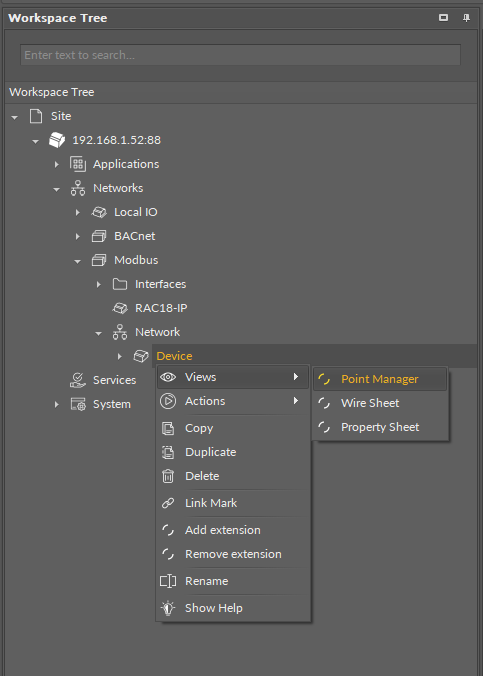483x676 pixels.
Task: Click the Applications grid icon
Action: click(78, 164)
